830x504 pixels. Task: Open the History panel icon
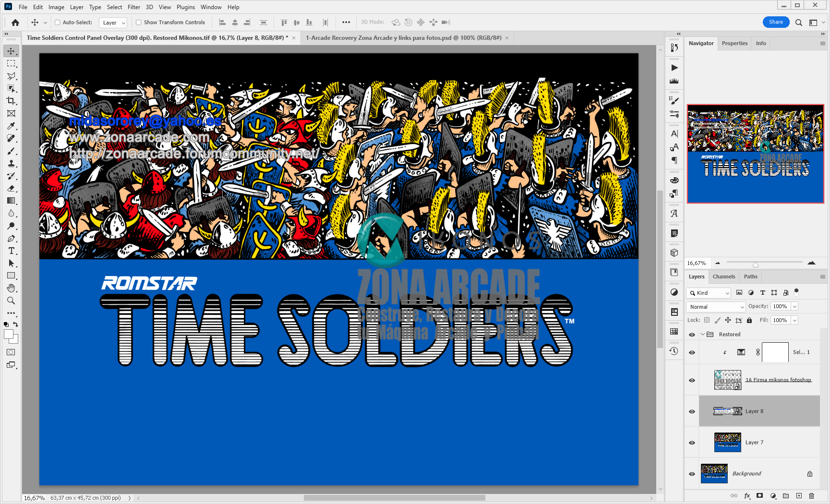point(674,351)
